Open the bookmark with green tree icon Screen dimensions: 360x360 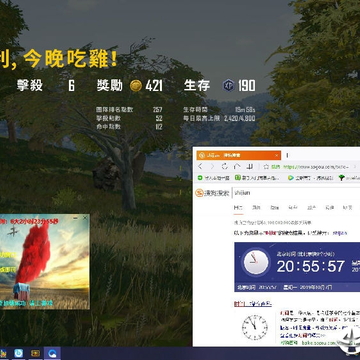click(x=349, y=178)
